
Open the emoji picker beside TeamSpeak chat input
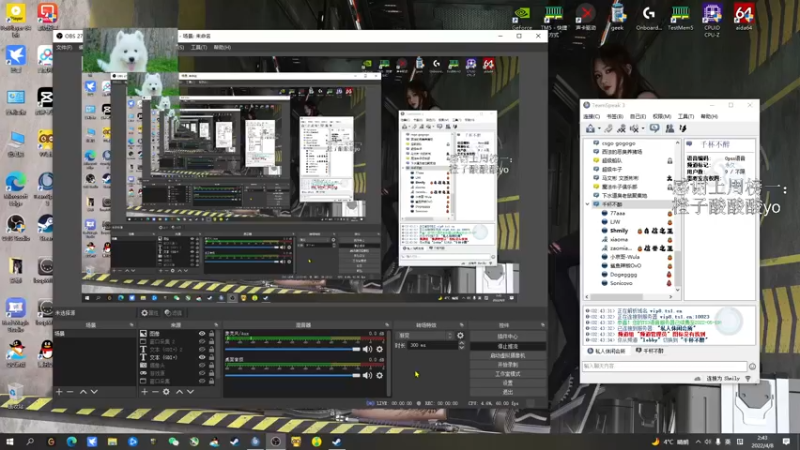(752, 366)
